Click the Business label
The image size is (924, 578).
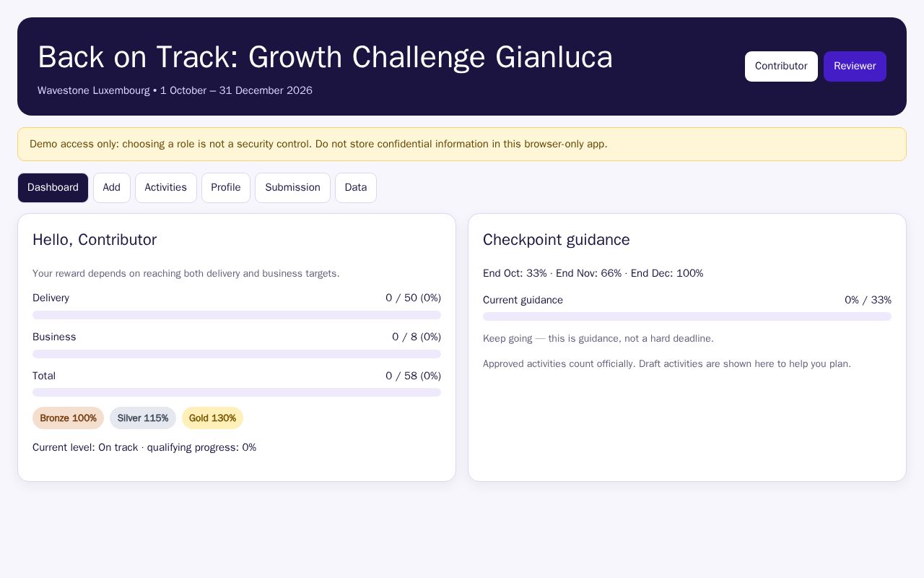54,337
